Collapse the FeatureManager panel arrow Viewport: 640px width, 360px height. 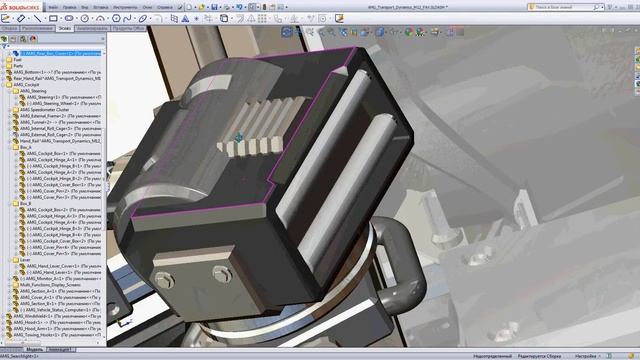click(x=102, y=39)
